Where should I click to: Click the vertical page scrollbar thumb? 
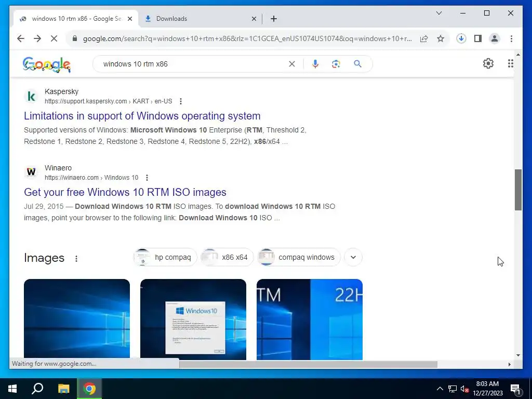point(518,190)
